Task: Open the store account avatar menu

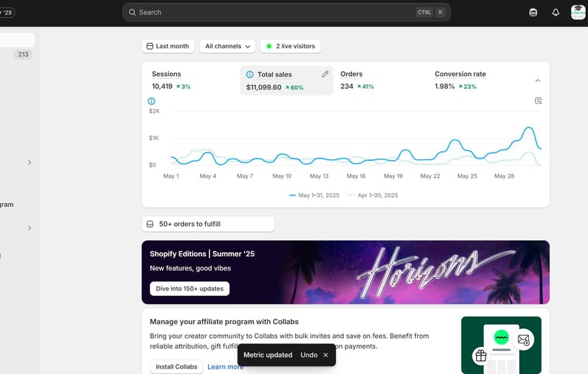Action: (578, 12)
